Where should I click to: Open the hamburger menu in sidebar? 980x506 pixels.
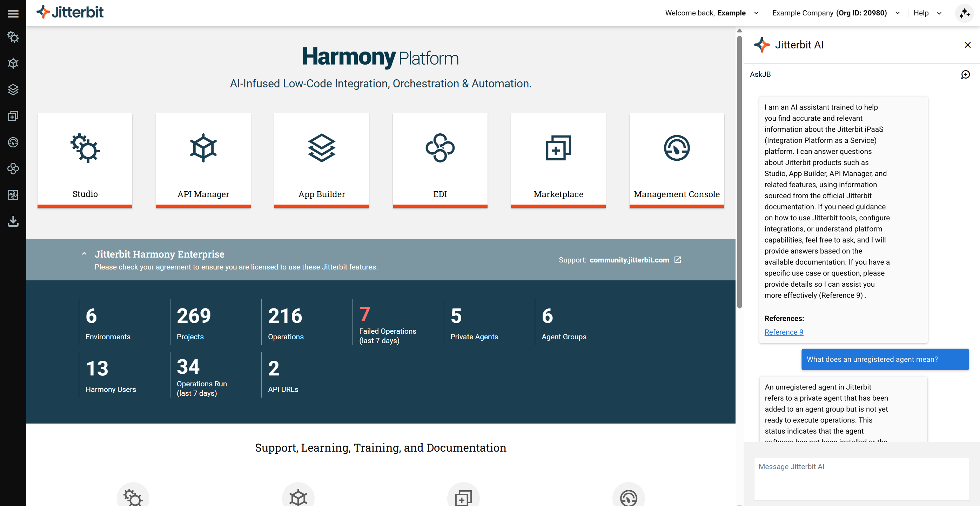pyautogui.click(x=13, y=14)
